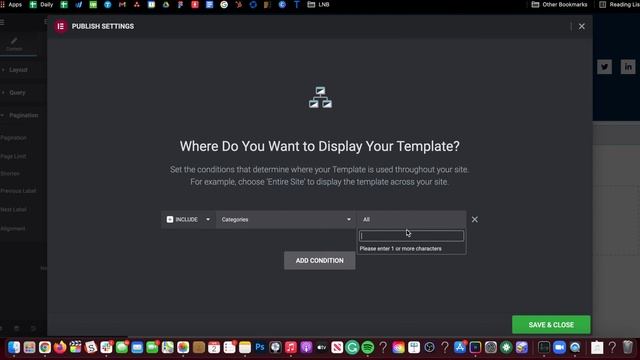Viewport: 640px width, 360px height.
Task: Open the Google Drive bookmark icon
Action: (x=166, y=4)
